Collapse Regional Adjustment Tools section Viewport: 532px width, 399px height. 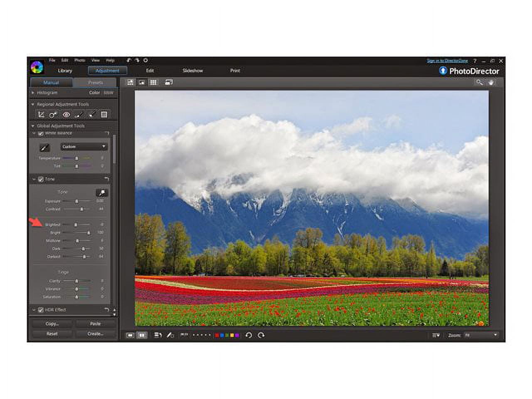point(33,104)
